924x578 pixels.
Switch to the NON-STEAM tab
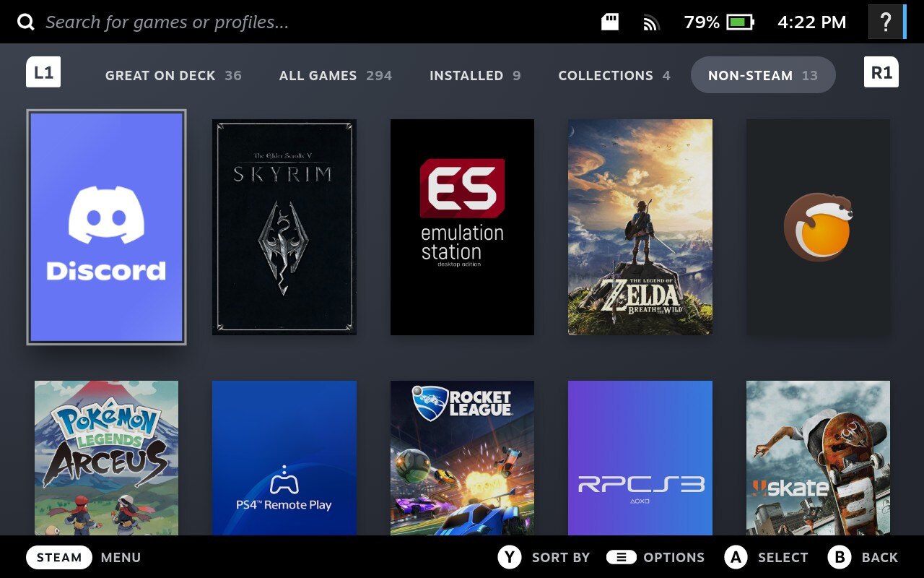pos(763,74)
